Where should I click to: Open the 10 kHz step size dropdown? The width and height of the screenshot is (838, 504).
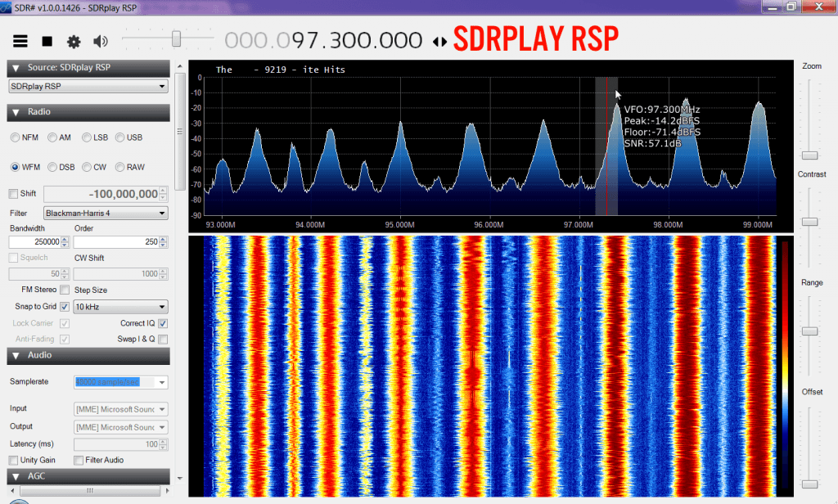tap(120, 307)
